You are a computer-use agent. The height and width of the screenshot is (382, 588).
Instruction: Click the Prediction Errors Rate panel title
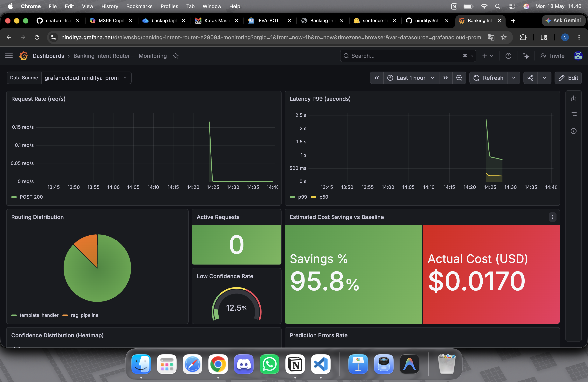[318, 335]
